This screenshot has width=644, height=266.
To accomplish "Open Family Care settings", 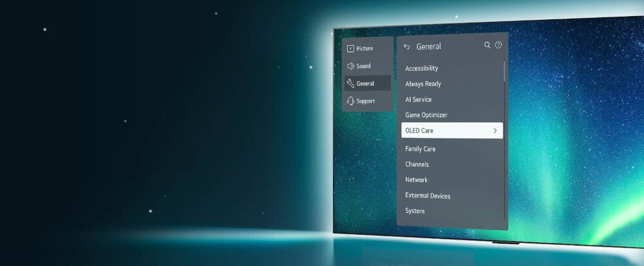I will [x=420, y=149].
